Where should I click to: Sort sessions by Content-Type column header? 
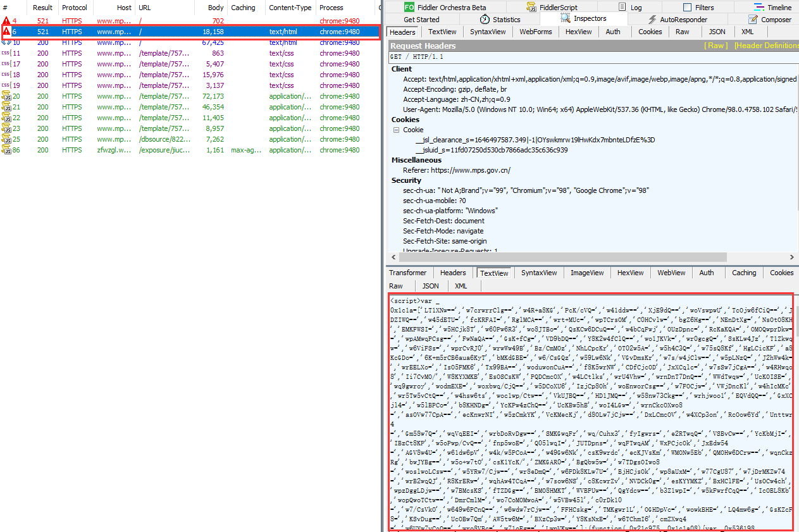[290, 8]
